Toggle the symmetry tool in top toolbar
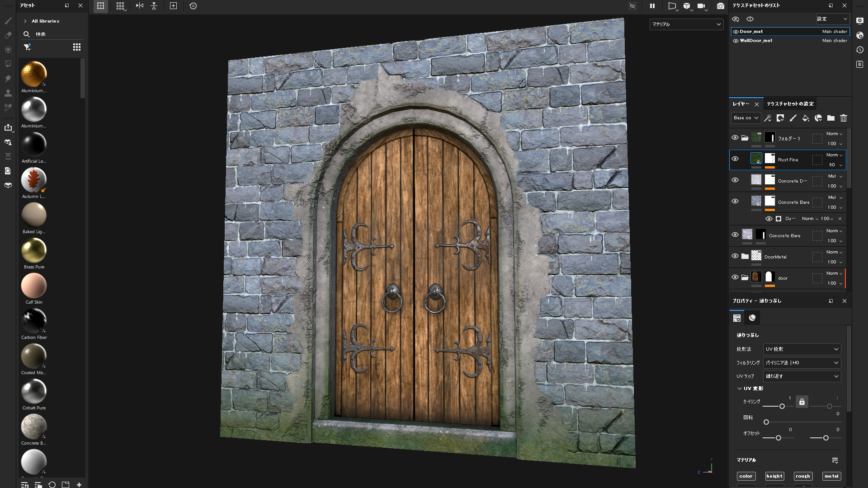 (x=140, y=6)
